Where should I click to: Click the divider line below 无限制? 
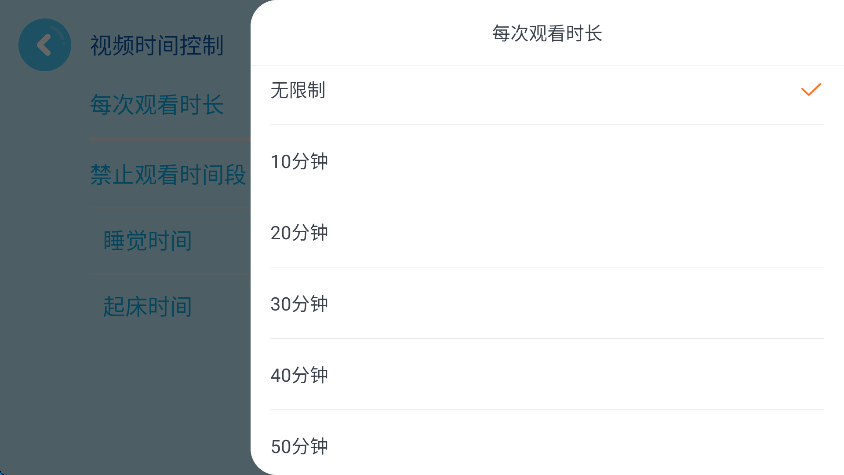tap(547, 125)
